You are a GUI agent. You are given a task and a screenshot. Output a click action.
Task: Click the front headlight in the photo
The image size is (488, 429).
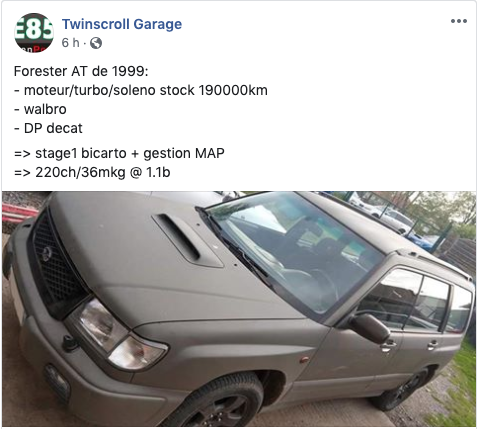click(x=119, y=335)
